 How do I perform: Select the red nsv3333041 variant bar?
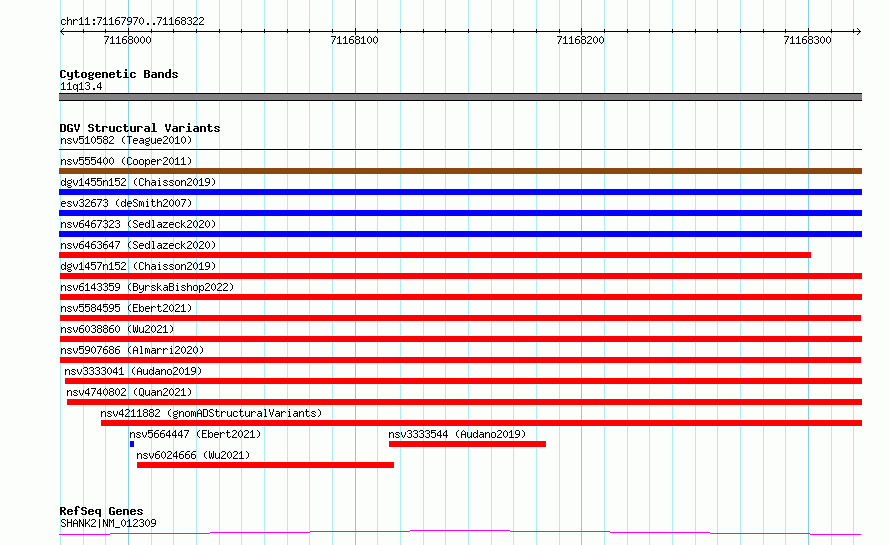[463, 381]
